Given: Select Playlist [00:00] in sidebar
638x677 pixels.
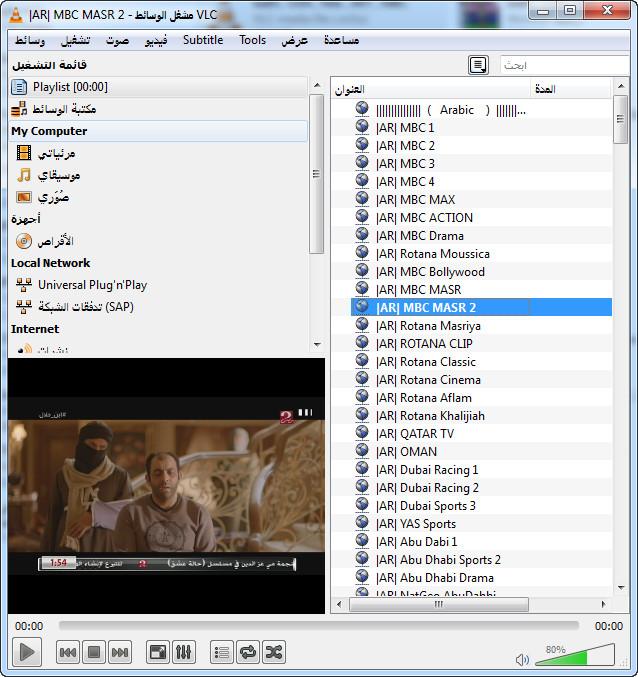Looking at the screenshot, I should [x=158, y=87].
